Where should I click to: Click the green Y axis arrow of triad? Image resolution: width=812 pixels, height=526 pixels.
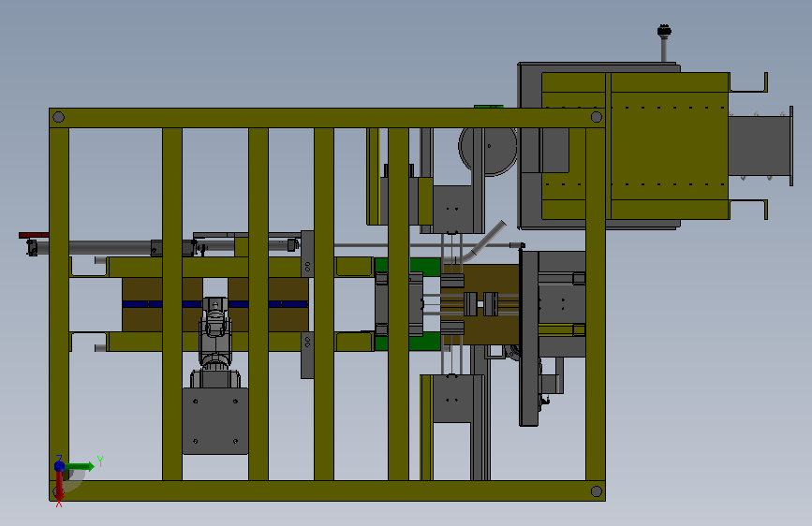[x=81, y=466]
